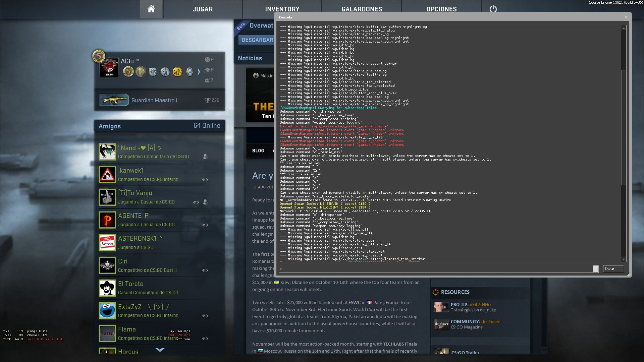Open the JUGAR menu
Screen dimensions: 644x362
tap(203, 9)
